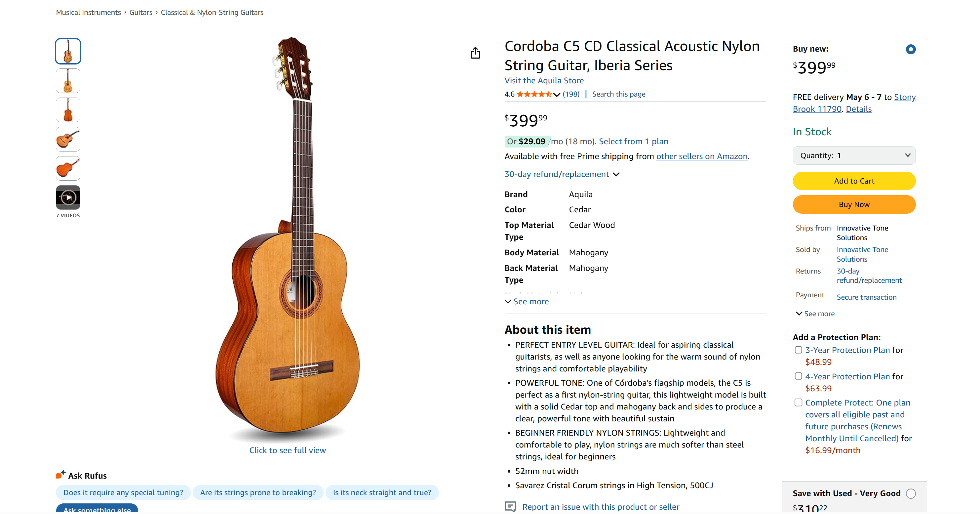Play the product videos thumbnail
980x514 pixels.
pos(68,197)
